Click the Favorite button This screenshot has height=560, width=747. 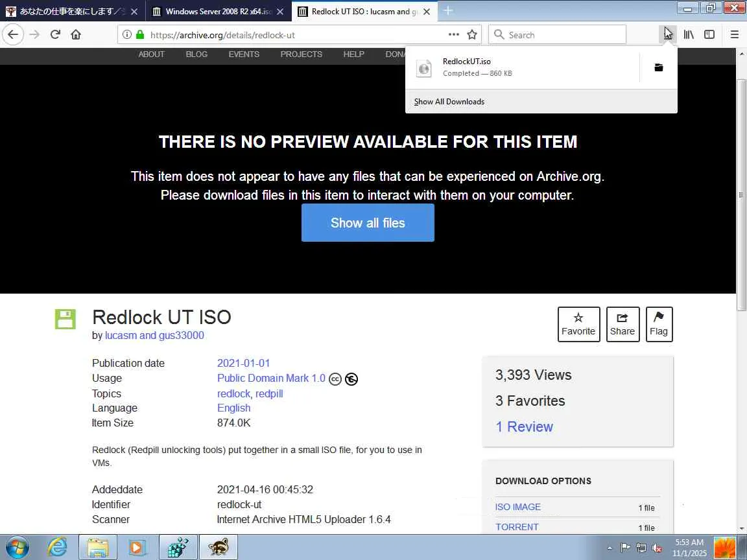point(579,324)
